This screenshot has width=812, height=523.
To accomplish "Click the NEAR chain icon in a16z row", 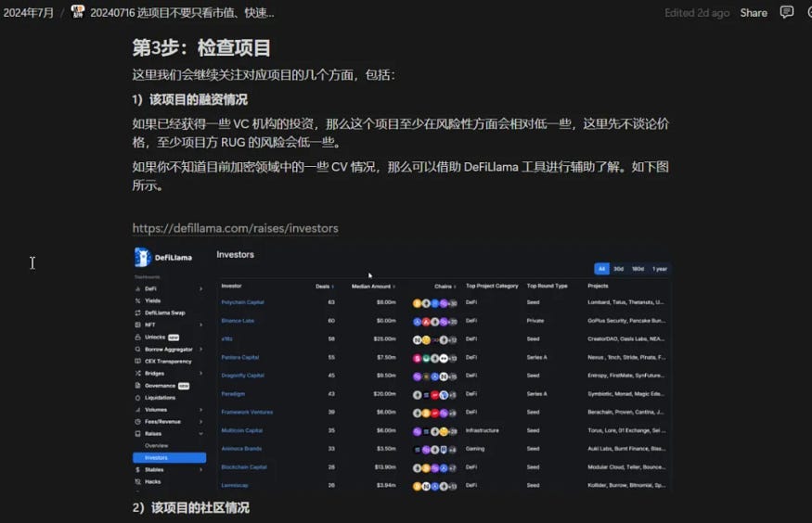I will [417, 340].
